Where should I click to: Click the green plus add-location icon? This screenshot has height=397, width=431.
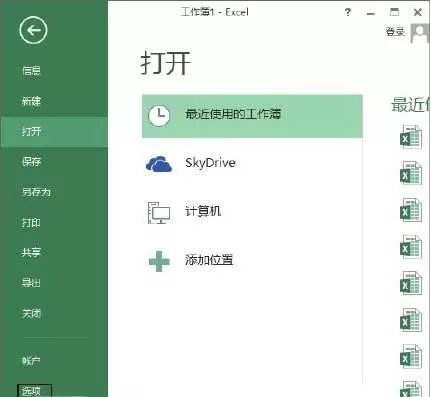point(159,261)
